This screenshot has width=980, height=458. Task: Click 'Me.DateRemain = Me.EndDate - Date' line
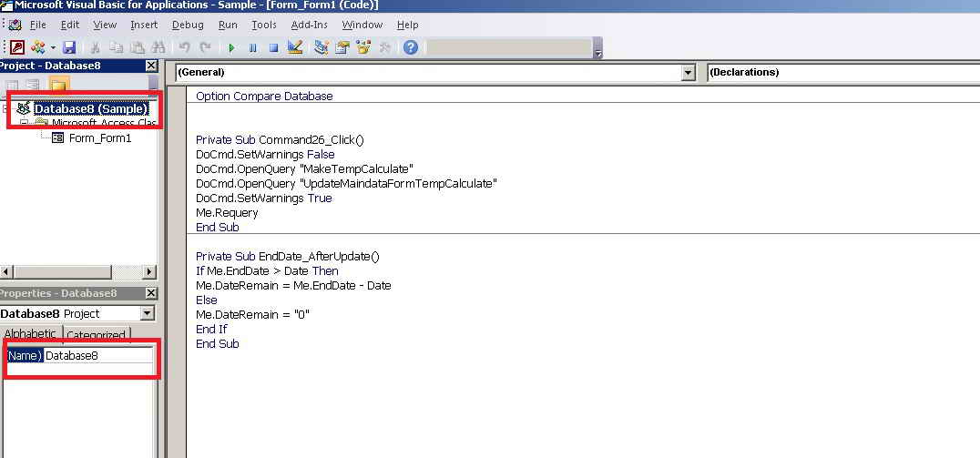(x=294, y=286)
